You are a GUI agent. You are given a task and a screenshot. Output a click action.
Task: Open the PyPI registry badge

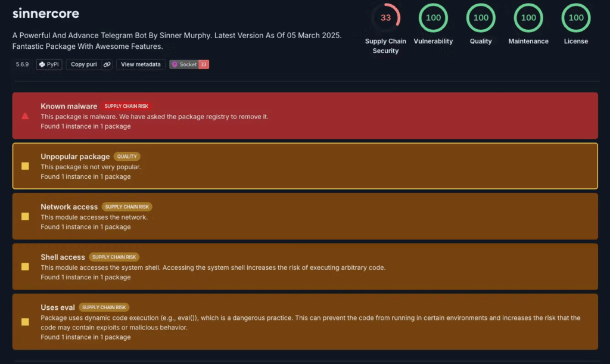click(49, 64)
